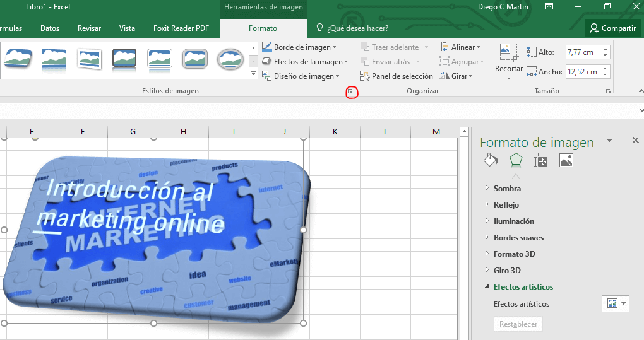Expand the formula bar chevron
The height and width of the screenshot is (340, 644).
pos(641,111)
